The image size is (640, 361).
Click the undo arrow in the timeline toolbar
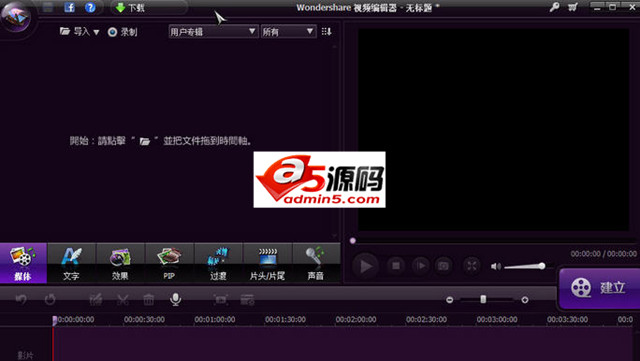21,299
